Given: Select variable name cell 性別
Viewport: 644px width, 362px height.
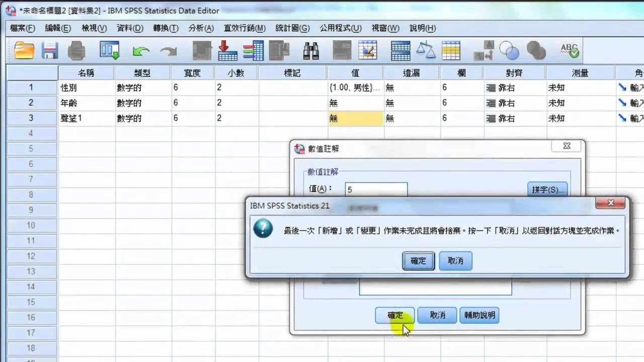Looking at the screenshot, I should pyautogui.click(x=87, y=87).
